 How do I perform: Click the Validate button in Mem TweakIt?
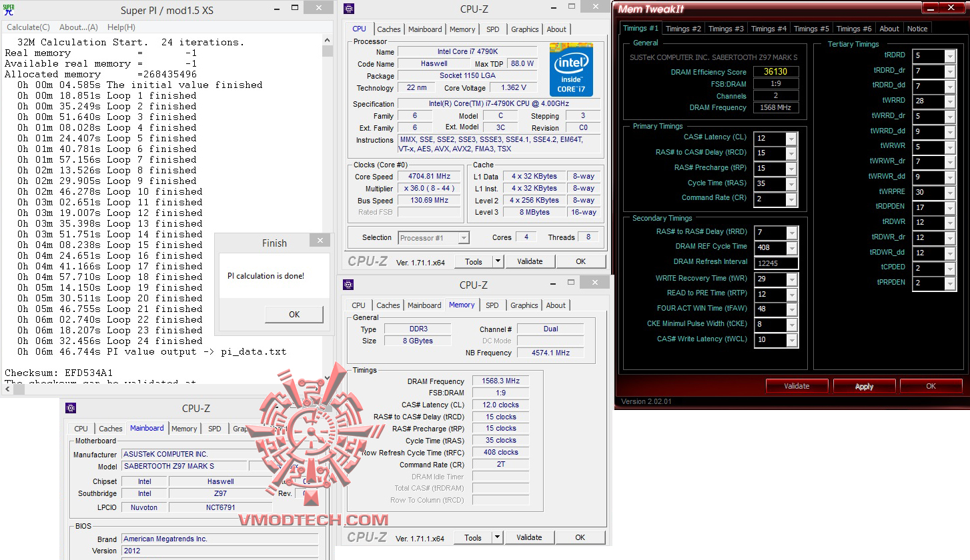tap(797, 386)
